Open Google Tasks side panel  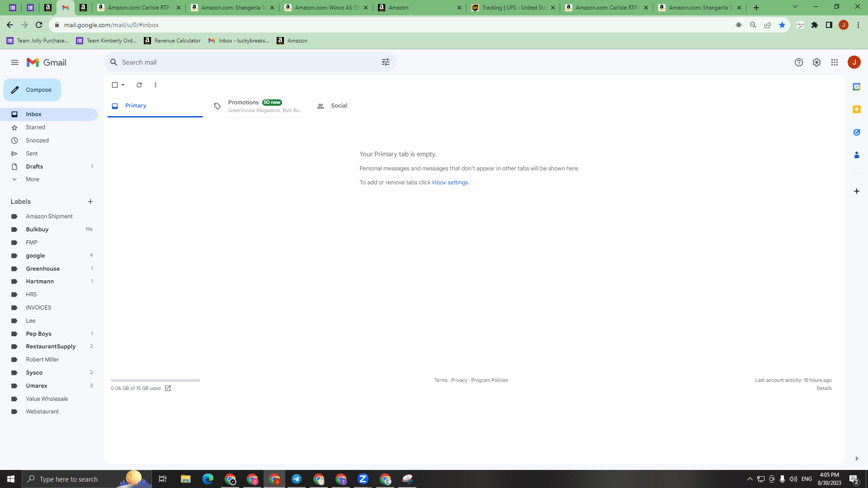856,132
